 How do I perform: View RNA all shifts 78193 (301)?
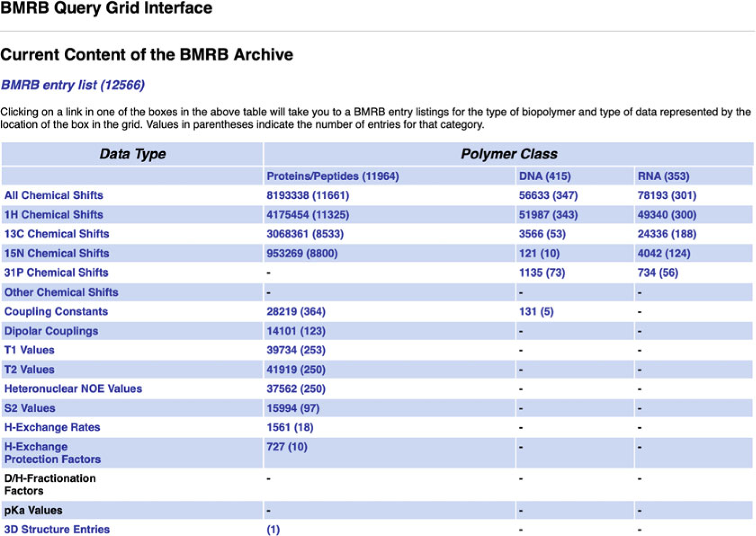(667, 195)
